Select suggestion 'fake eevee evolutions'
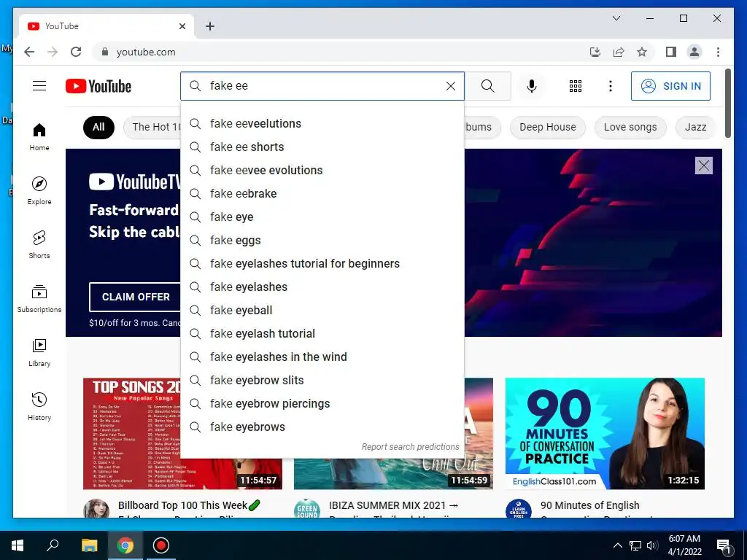Viewport: 747px width, 560px height. (x=322, y=170)
